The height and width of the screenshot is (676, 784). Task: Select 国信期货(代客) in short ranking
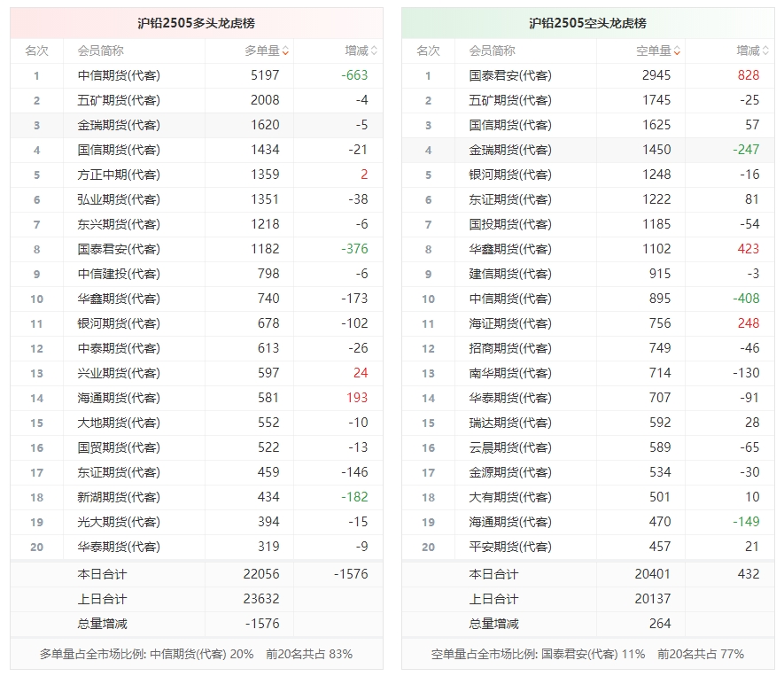tap(510, 125)
